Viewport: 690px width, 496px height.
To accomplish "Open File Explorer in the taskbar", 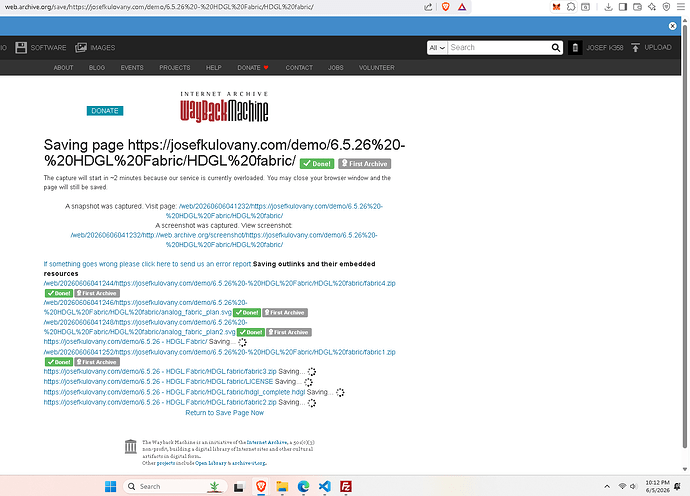I will click(x=282, y=486).
